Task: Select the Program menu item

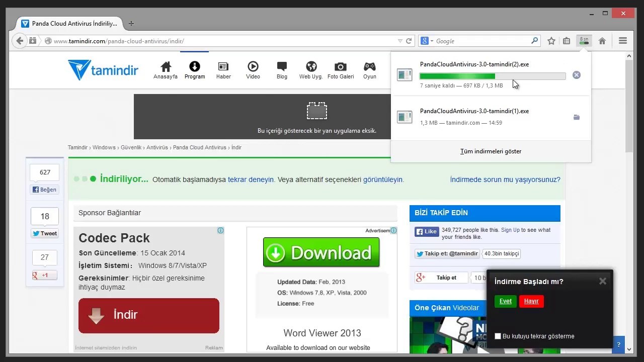Action: click(195, 70)
